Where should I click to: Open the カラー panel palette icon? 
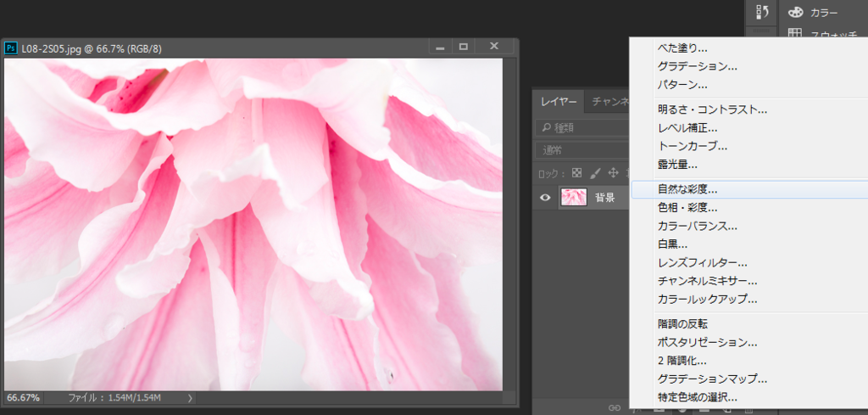coord(795,12)
